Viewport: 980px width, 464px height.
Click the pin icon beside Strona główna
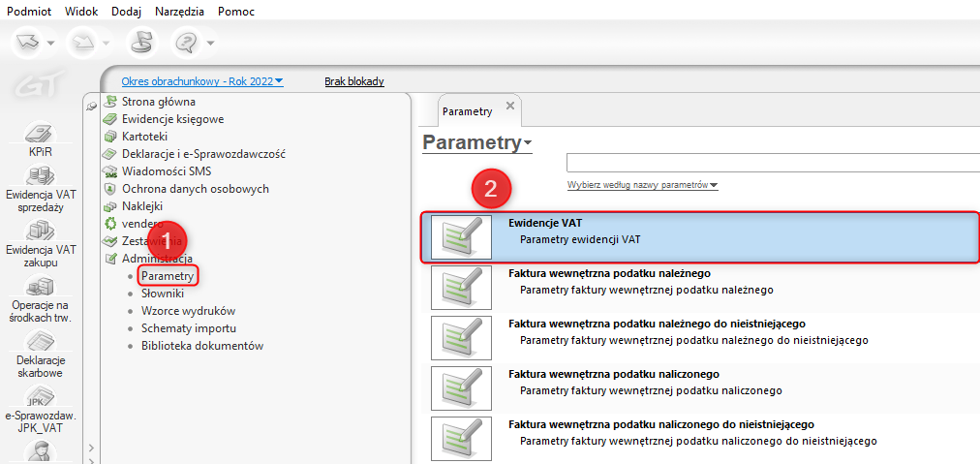click(91, 105)
